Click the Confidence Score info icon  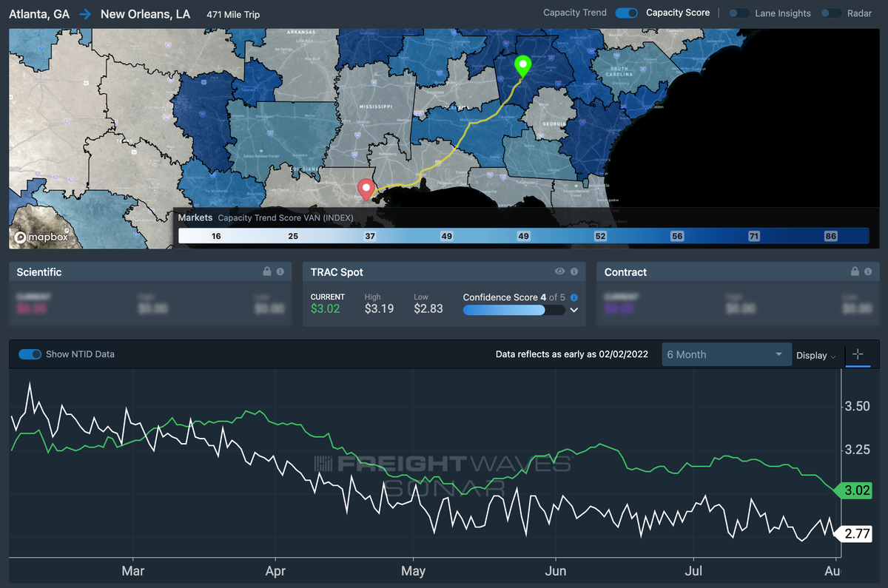click(573, 297)
